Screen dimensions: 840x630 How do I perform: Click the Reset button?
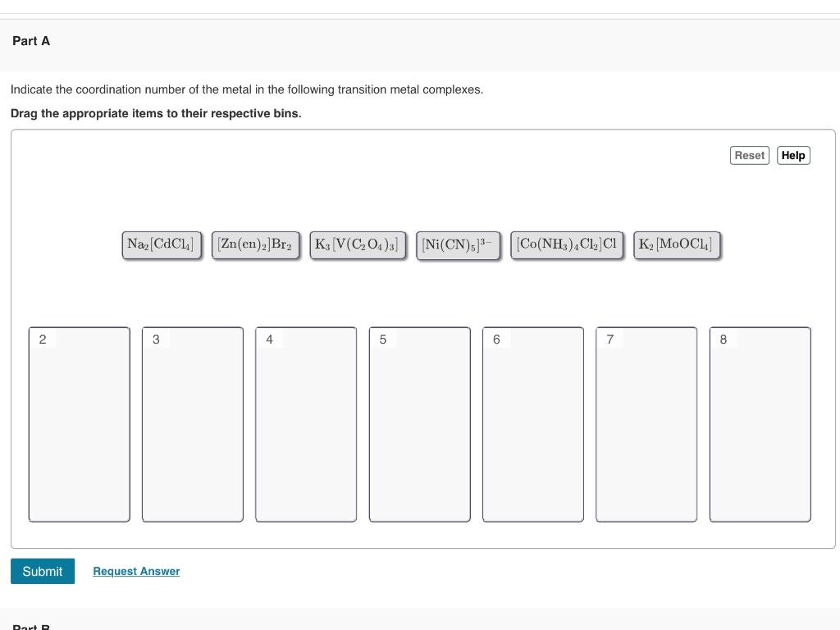click(x=748, y=155)
